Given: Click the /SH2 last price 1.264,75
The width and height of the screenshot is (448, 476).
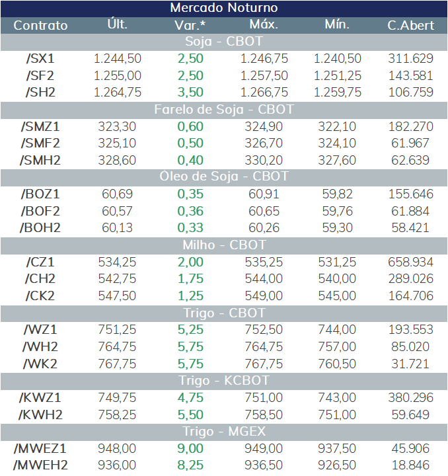Looking at the screenshot, I should click(x=118, y=93).
